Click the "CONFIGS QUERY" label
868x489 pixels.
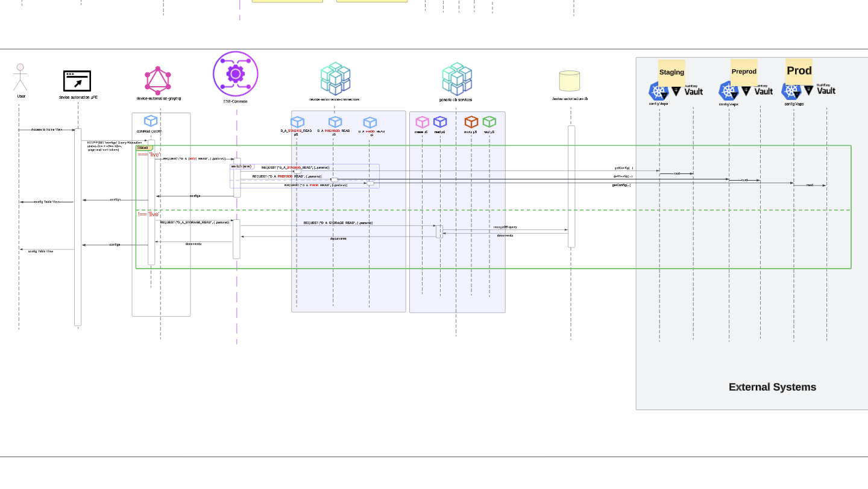point(149,131)
